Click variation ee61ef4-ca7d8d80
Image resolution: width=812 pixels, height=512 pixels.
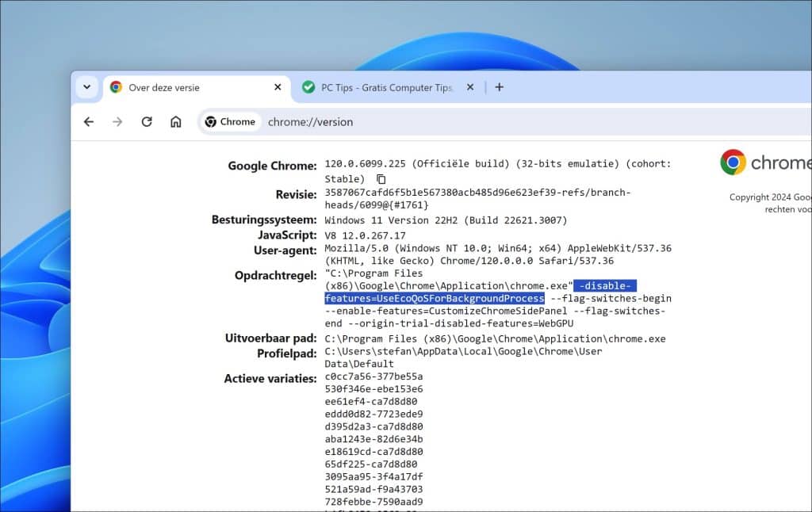[x=371, y=401]
